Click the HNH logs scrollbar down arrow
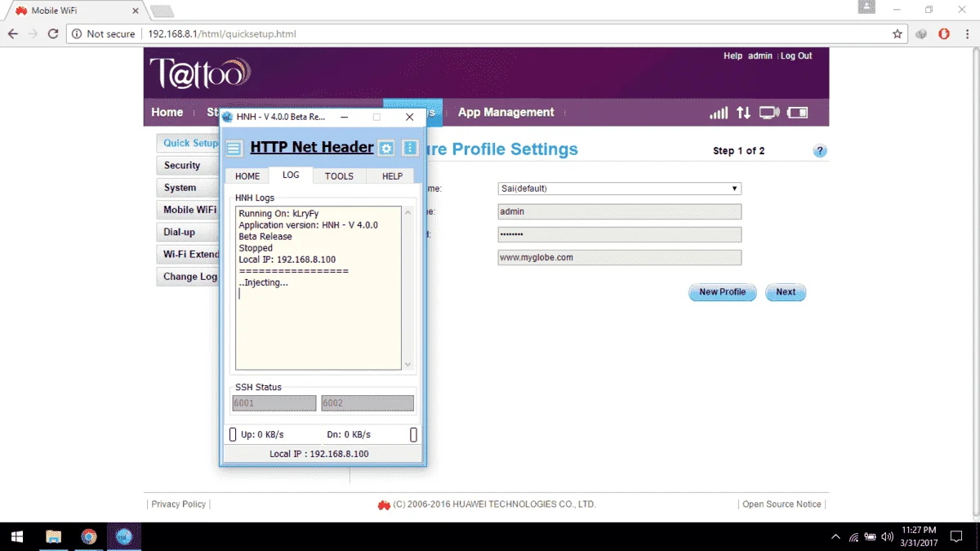 (x=408, y=365)
